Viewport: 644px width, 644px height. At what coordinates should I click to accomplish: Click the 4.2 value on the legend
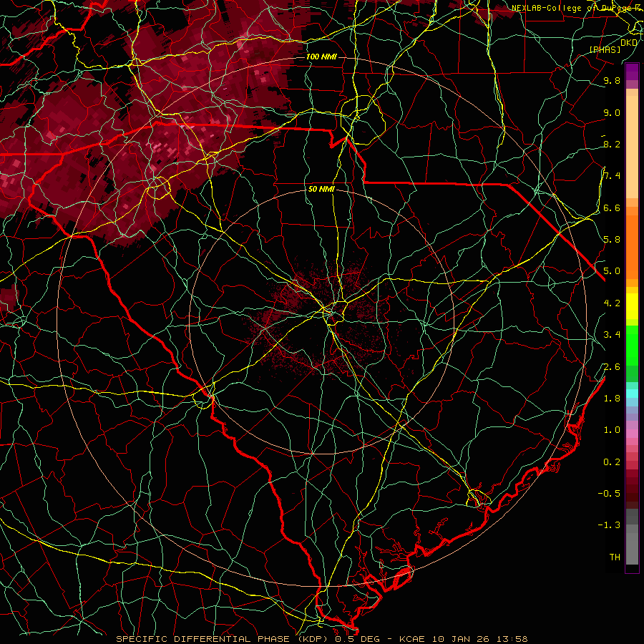[x=612, y=303]
